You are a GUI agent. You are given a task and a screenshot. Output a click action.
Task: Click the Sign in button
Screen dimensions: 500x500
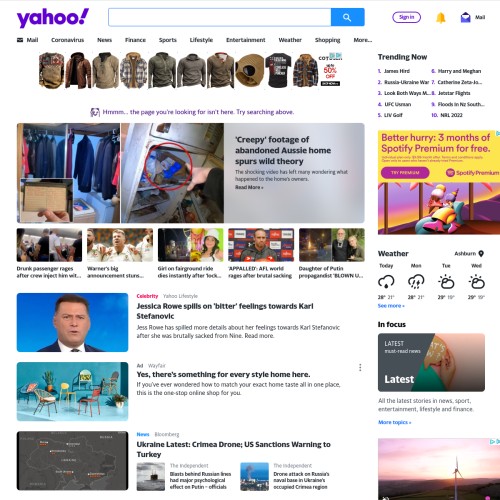(x=406, y=17)
